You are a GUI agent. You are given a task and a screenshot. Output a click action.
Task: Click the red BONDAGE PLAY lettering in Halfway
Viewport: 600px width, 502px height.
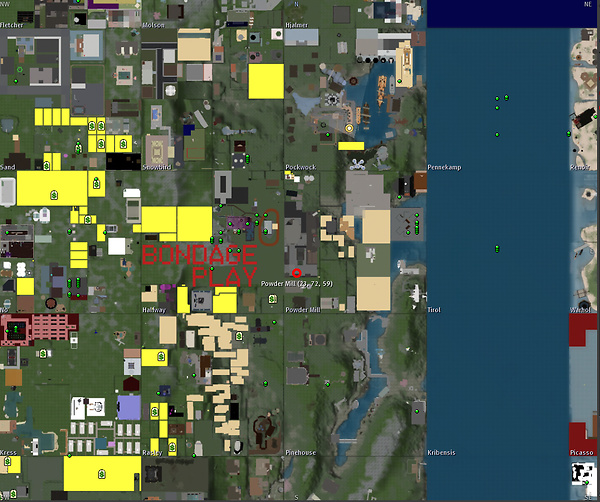[x=200, y=266]
